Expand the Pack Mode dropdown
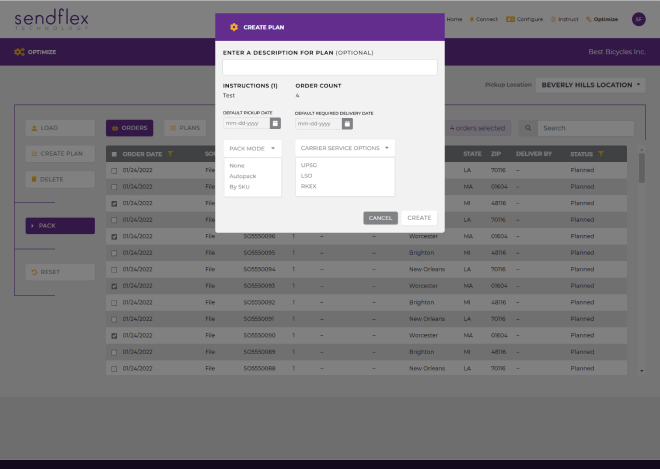 pyautogui.click(x=252, y=147)
